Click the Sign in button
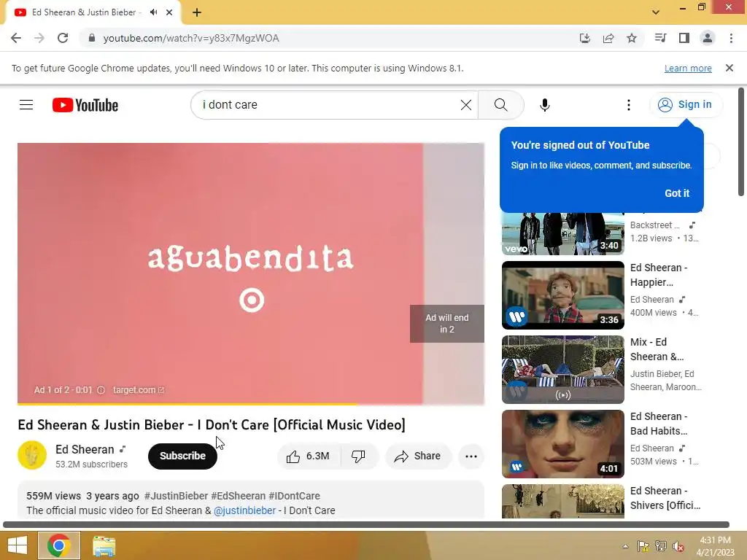Viewport: 747px width, 560px height. [686, 104]
